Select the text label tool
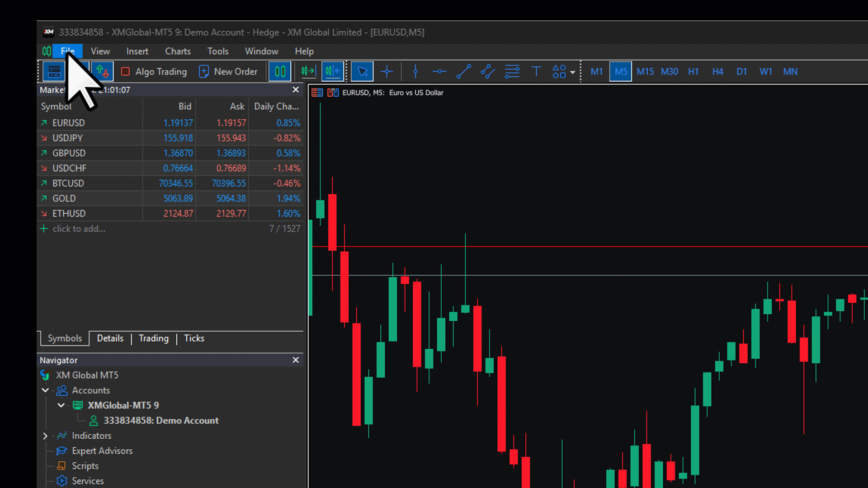The width and height of the screenshot is (868, 488). pos(536,71)
